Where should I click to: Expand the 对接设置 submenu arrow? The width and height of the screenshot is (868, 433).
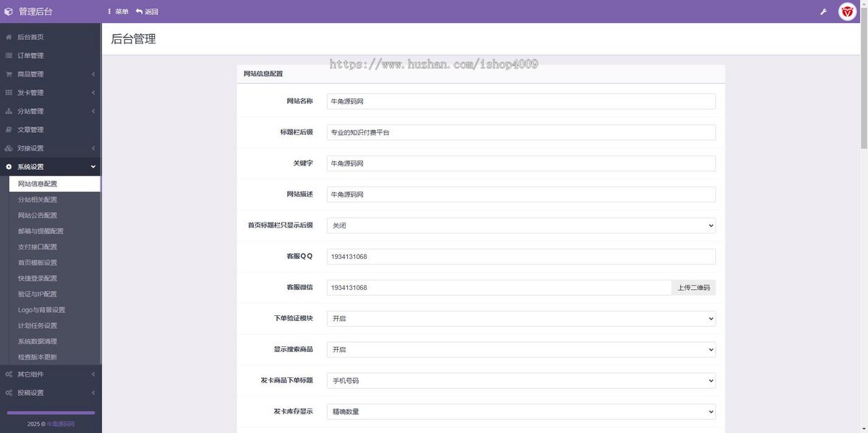[x=93, y=148]
